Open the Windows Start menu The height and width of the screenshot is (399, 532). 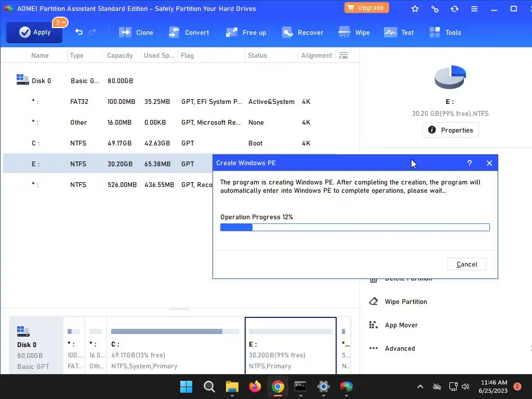[186, 387]
